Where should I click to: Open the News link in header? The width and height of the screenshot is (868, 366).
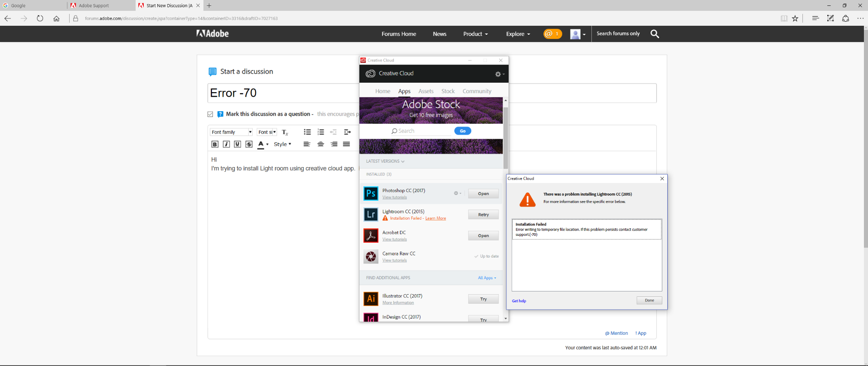[439, 34]
